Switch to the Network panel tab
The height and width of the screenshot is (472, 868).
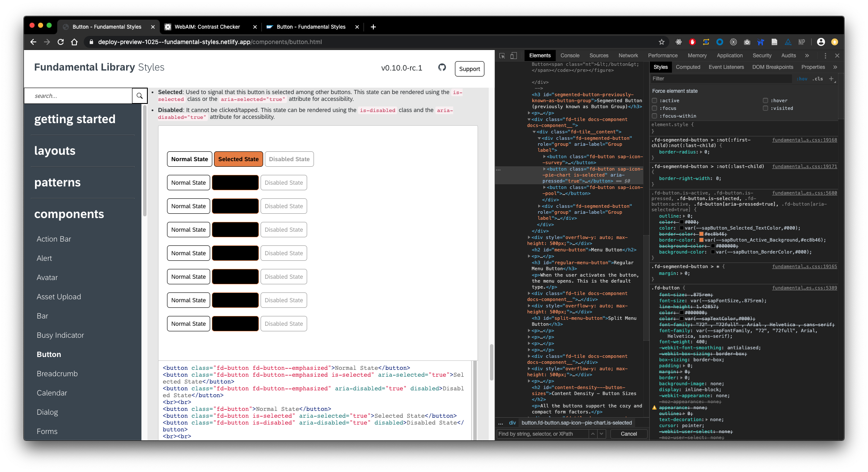pos(628,56)
